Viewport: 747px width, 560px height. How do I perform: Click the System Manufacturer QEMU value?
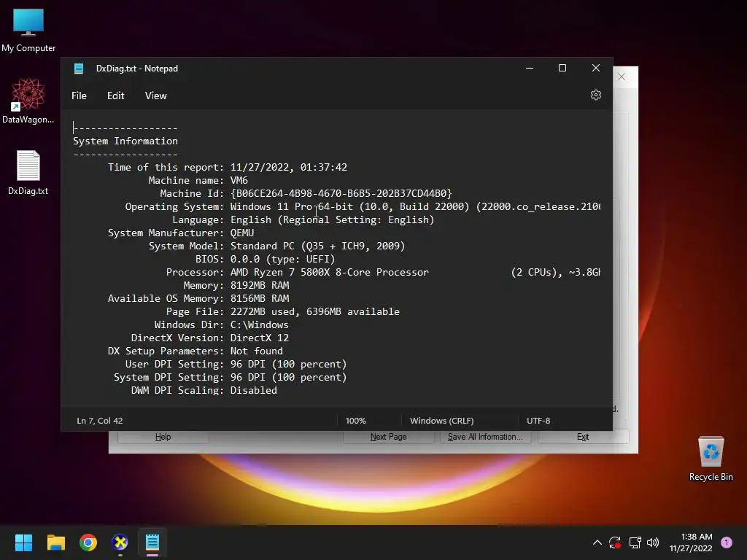pos(242,233)
